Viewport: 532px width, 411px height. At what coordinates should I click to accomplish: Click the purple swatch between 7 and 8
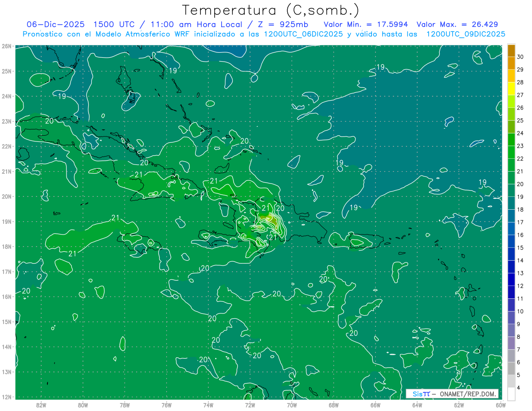(x=511, y=343)
